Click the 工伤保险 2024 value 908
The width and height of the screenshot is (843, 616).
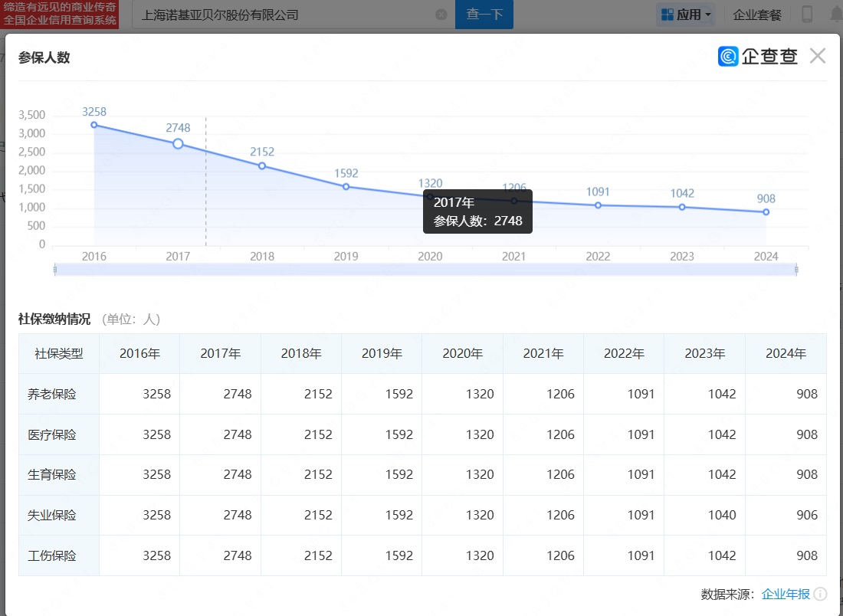click(x=807, y=555)
